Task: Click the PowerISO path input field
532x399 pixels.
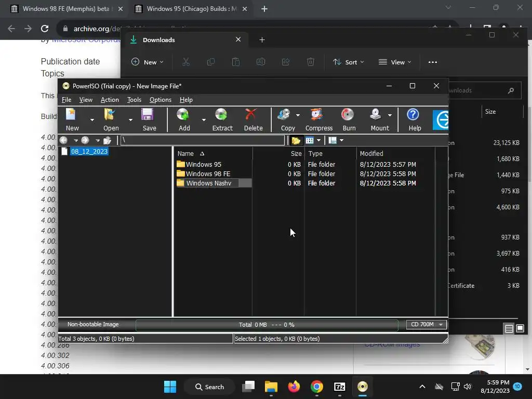Action: (x=203, y=140)
